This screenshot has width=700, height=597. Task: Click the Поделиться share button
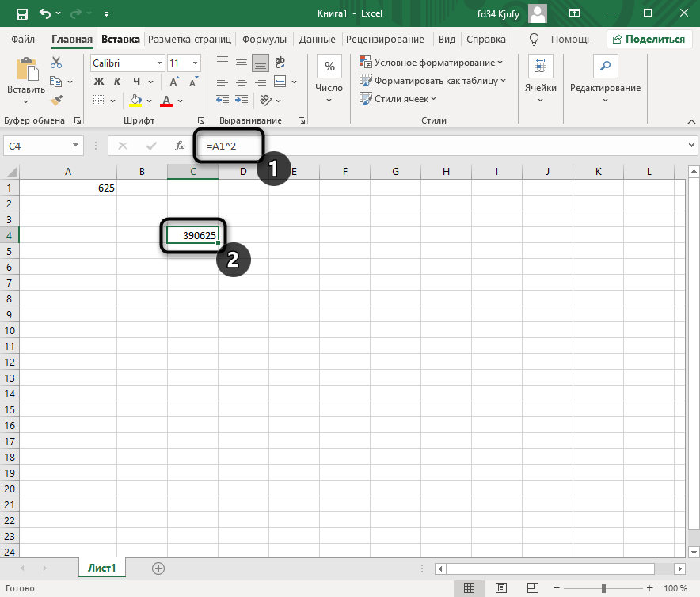[x=649, y=39]
